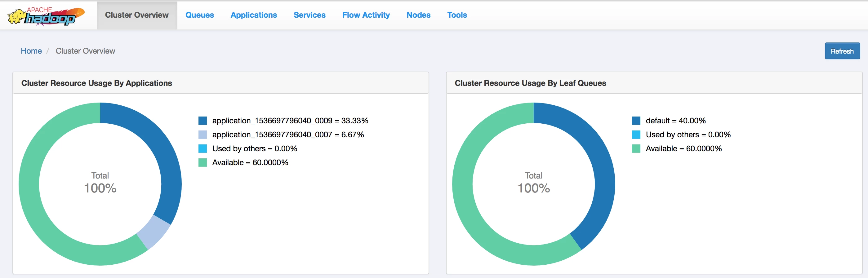Navigate to Flow Activity
This screenshot has height=278, width=868.
point(366,15)
